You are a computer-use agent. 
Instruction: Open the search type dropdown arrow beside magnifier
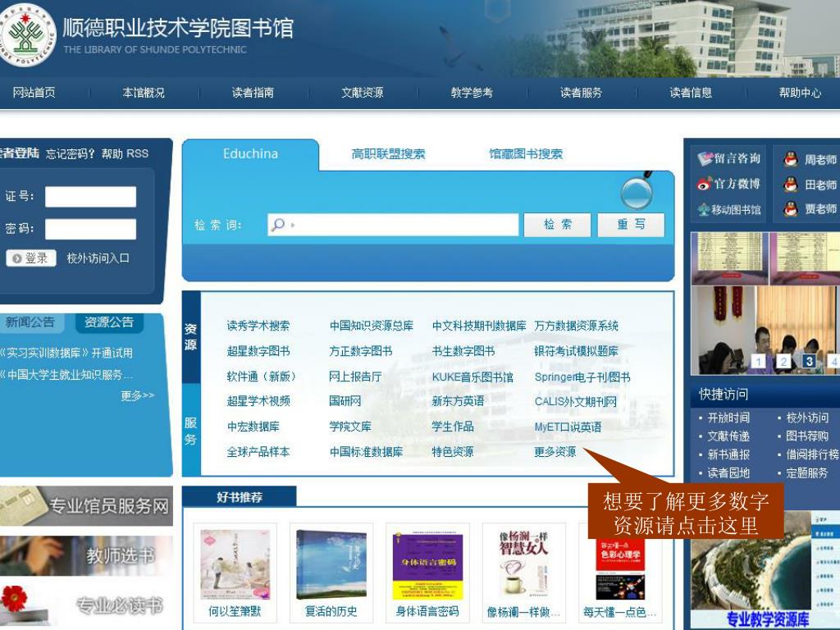click(x=293, y=225)
